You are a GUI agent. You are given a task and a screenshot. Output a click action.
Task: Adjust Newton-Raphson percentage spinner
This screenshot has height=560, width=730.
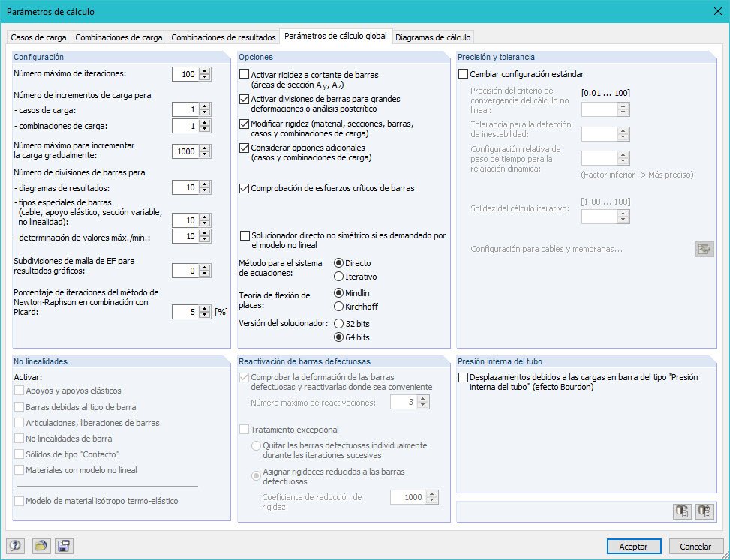(x=205, y=312)
